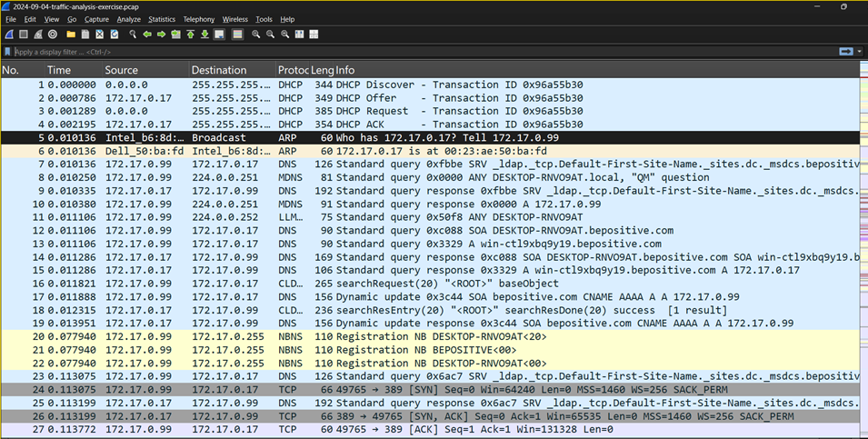Click the Find a packet magnifier icon

pyautogui.click(x=133, y=35)
